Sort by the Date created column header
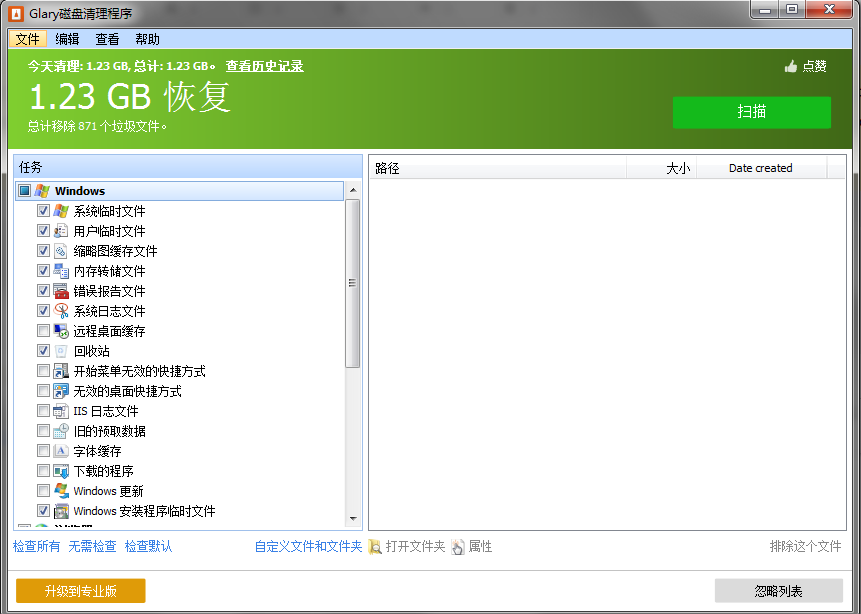 [761, 168]
